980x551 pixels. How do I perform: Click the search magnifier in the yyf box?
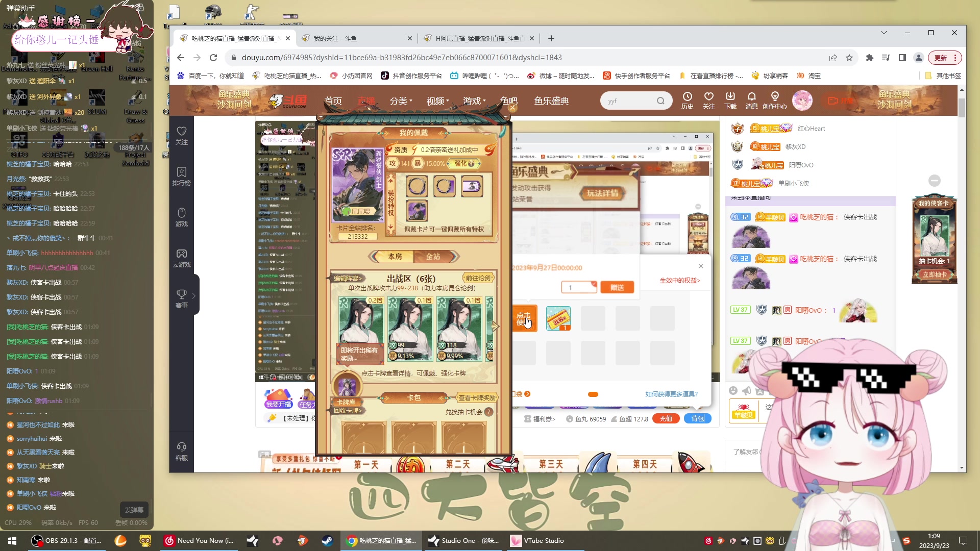point(660,101)
